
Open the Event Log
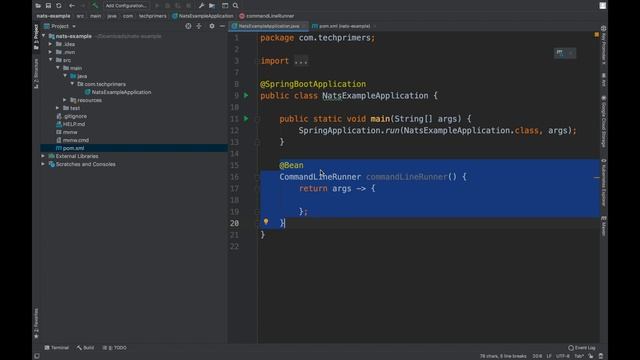coord(582,348)
